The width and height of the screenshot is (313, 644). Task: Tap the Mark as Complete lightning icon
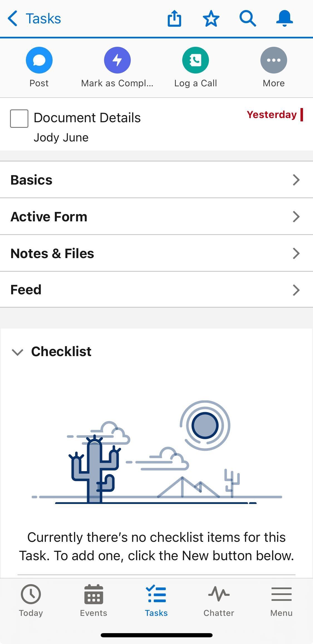click(117, 60)
